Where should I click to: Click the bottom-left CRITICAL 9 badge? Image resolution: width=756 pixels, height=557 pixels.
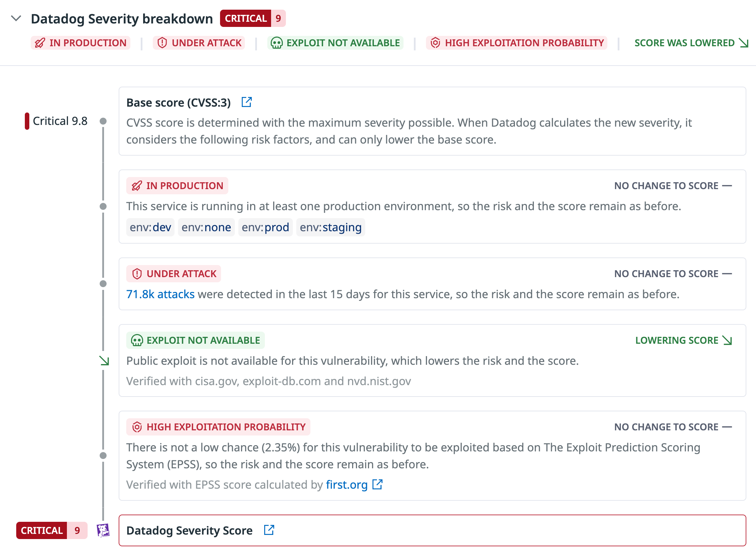[x=52, y=530]
